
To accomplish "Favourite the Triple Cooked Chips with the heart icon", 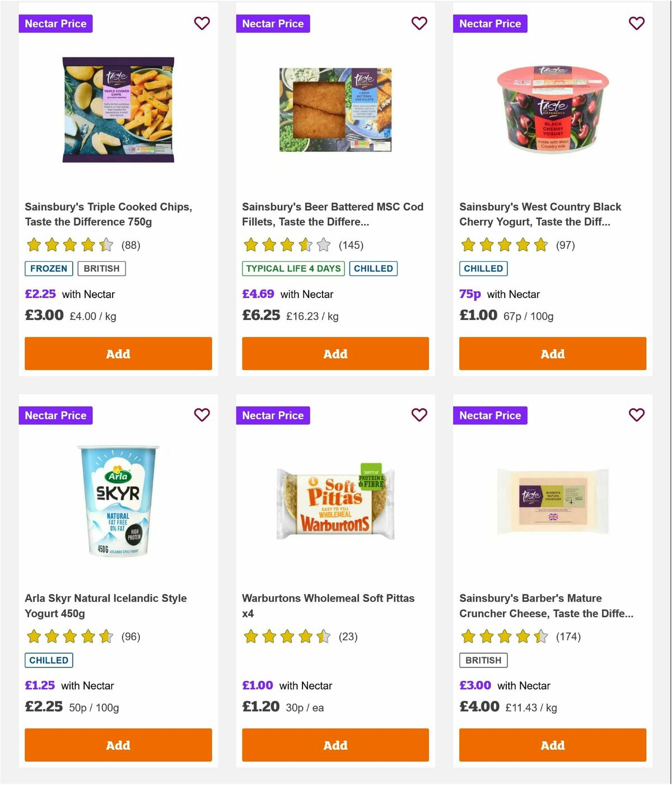I will click(202, 24).
